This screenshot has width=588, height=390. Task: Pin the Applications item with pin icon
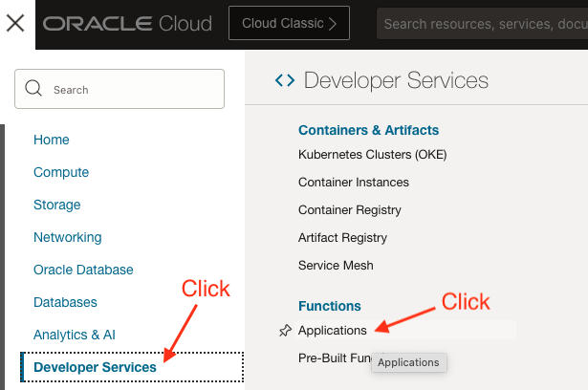[x=285, y=331]
